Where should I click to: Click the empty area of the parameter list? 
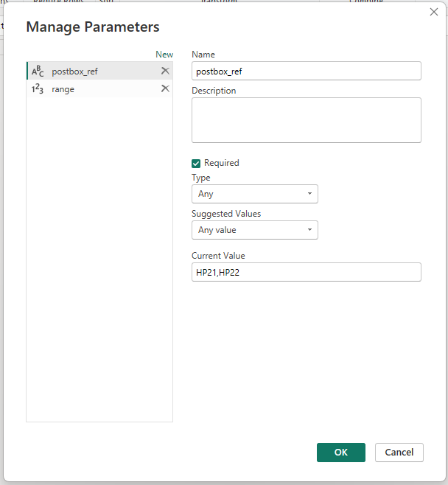point(99,258)
